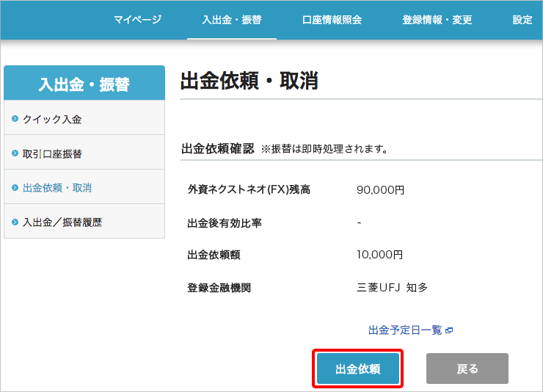
Task: Click the 入出金・振替 sidebar header
Action: pos(84,84)
